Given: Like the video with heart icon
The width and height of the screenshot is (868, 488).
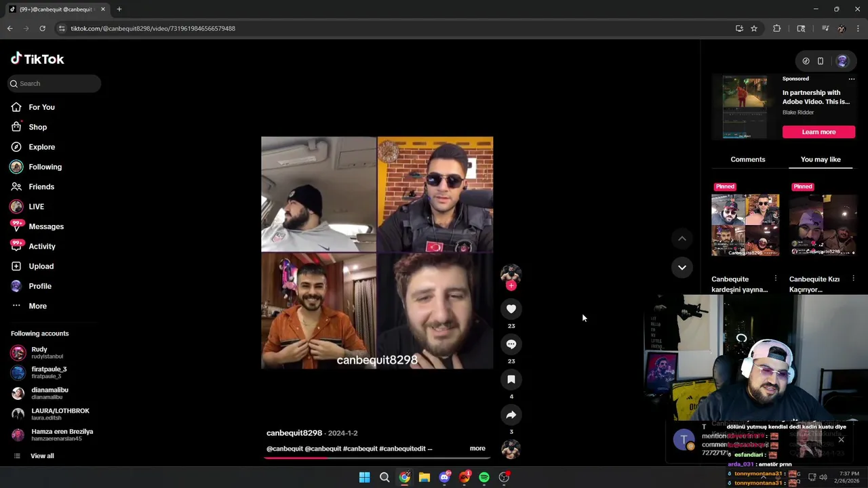Looking at the screenshot, I should point(511,309).
